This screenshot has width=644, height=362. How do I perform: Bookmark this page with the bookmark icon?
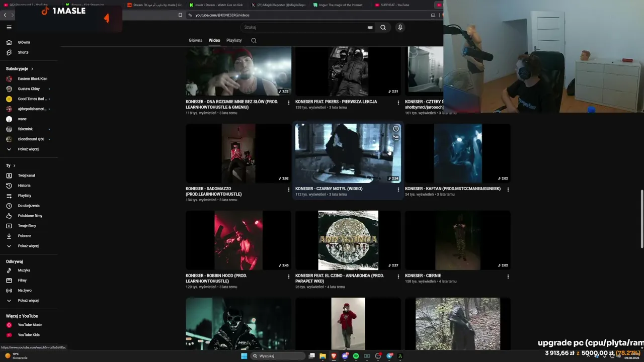click(180, 15)
